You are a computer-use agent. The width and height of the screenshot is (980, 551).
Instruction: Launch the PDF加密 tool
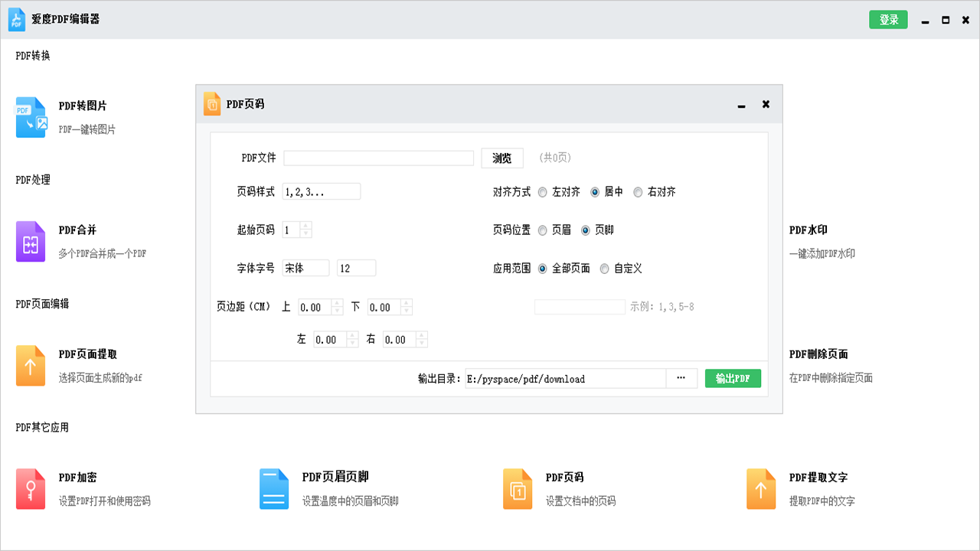29,487
